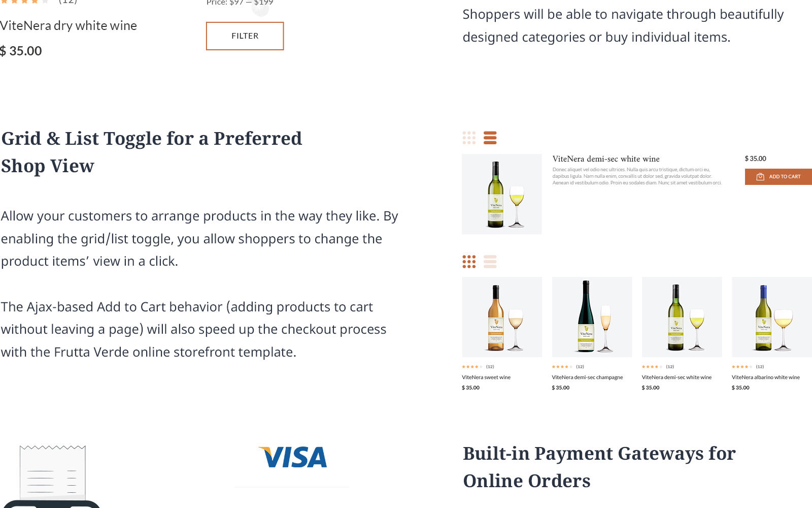Click star rating under the albarino wine image
The width and height of the screenshot is (812, 508).
click(x=741, y=366)
